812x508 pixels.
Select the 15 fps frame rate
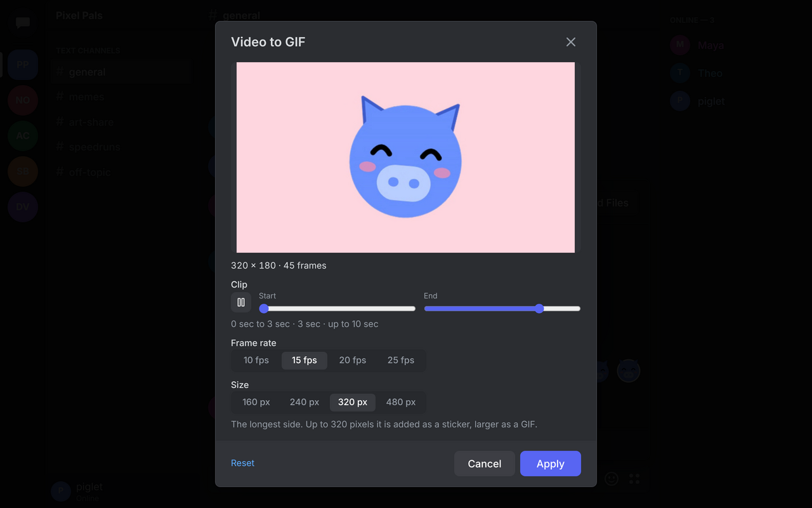[304, 360]
